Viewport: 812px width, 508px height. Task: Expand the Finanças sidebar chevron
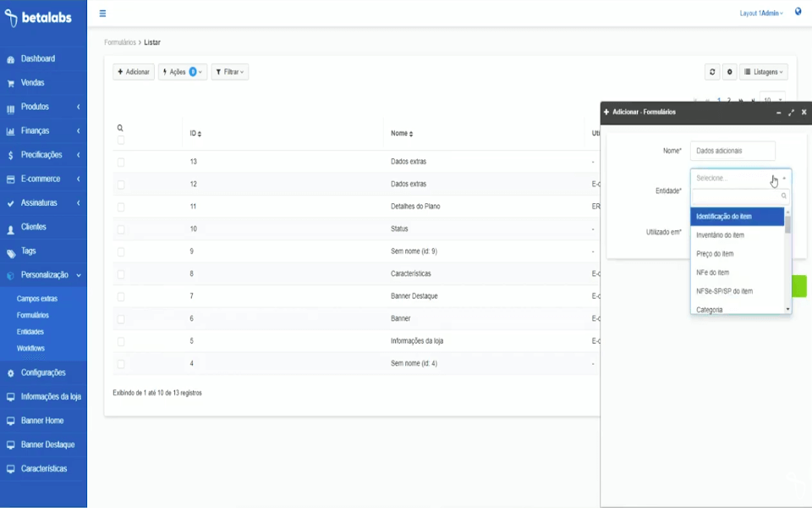point(78,131)
